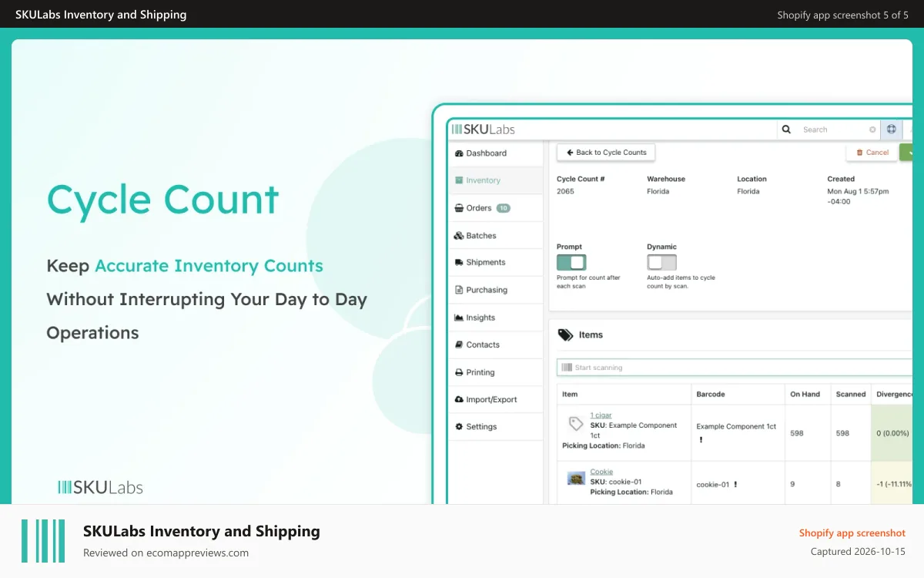This screenshot has width=924, height=578.
Task: Click the orange Shopify app screenshot label
Action: pos(852,533)
